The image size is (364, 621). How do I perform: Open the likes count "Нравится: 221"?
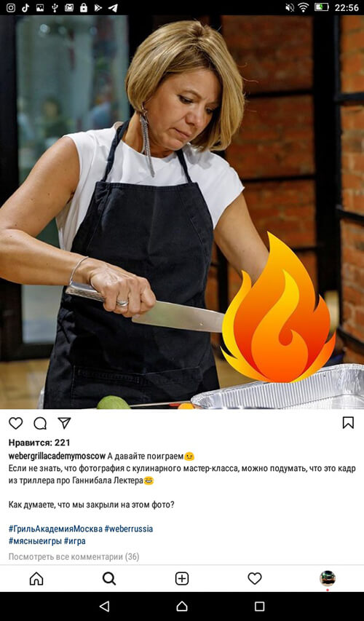39,443
